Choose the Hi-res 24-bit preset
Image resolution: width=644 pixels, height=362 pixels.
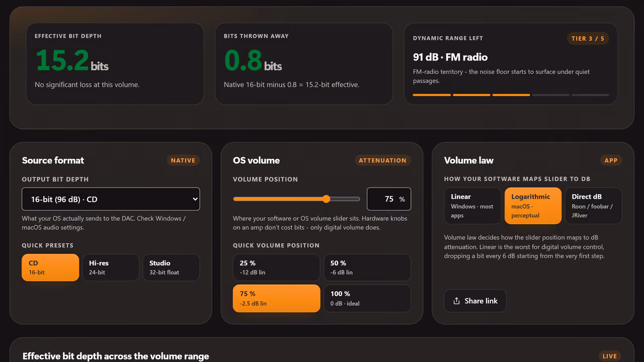click(x=111, y=267)
